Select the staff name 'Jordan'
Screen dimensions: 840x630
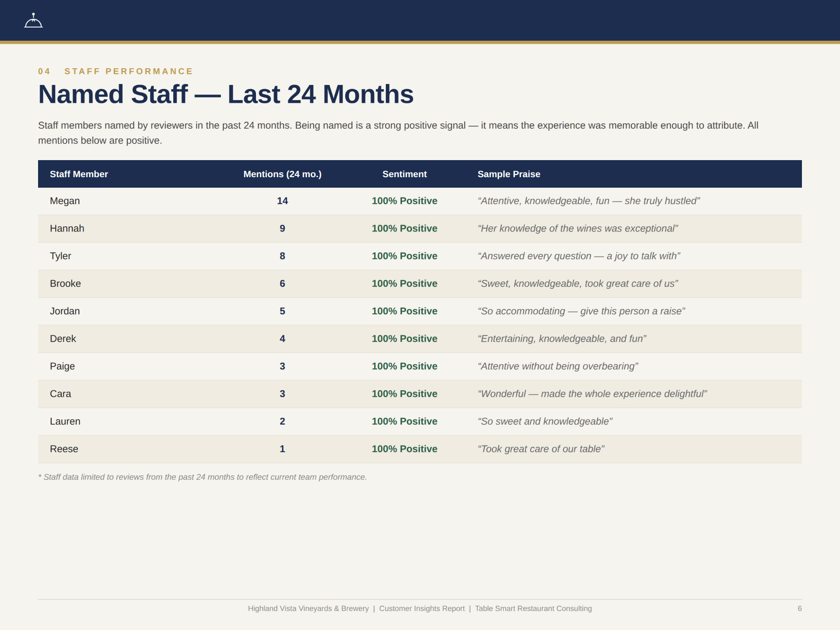point(65,311)
